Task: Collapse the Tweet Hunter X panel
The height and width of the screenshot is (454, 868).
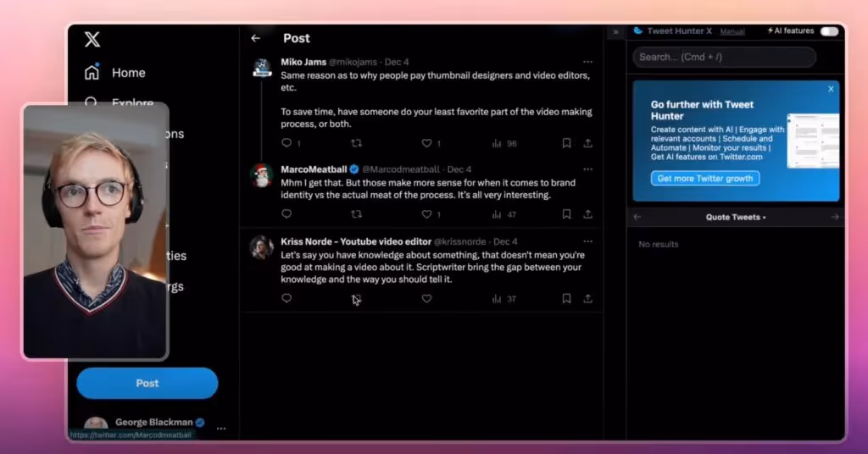Action: click(x=615, y=32)
